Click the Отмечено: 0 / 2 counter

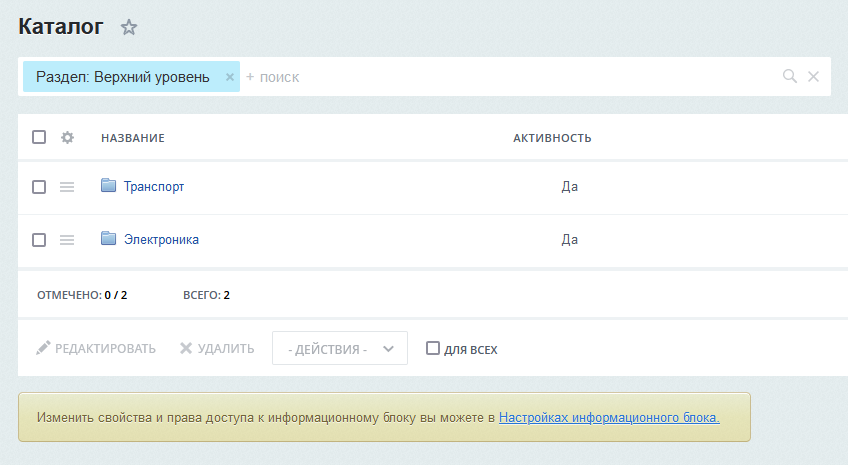pyautogui.click(x=82, y=295)
